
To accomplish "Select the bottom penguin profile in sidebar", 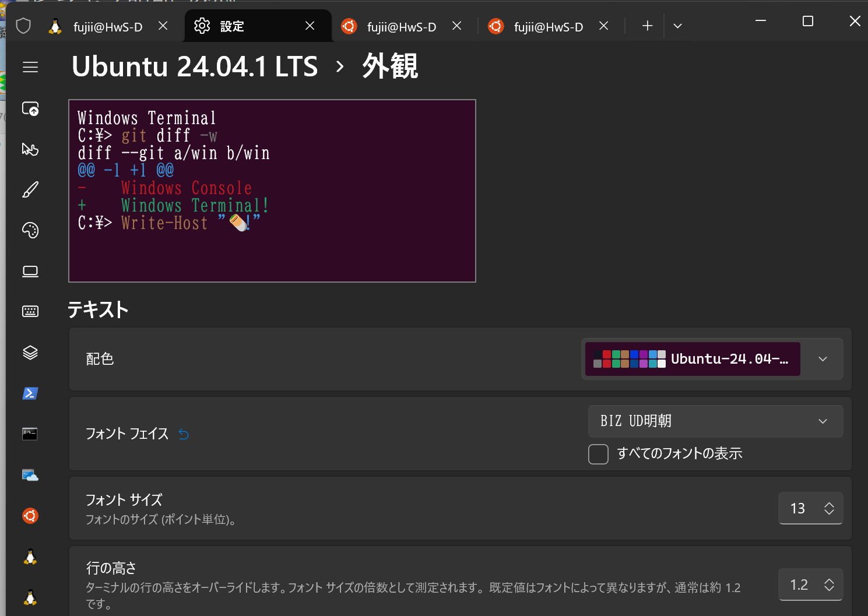I will pos(30,597).
